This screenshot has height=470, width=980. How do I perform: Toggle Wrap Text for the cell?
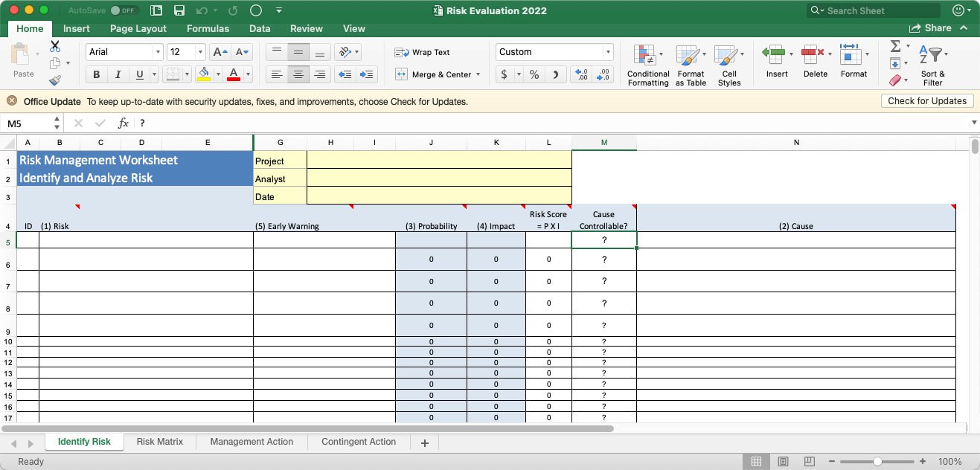[x=422, y=52]
